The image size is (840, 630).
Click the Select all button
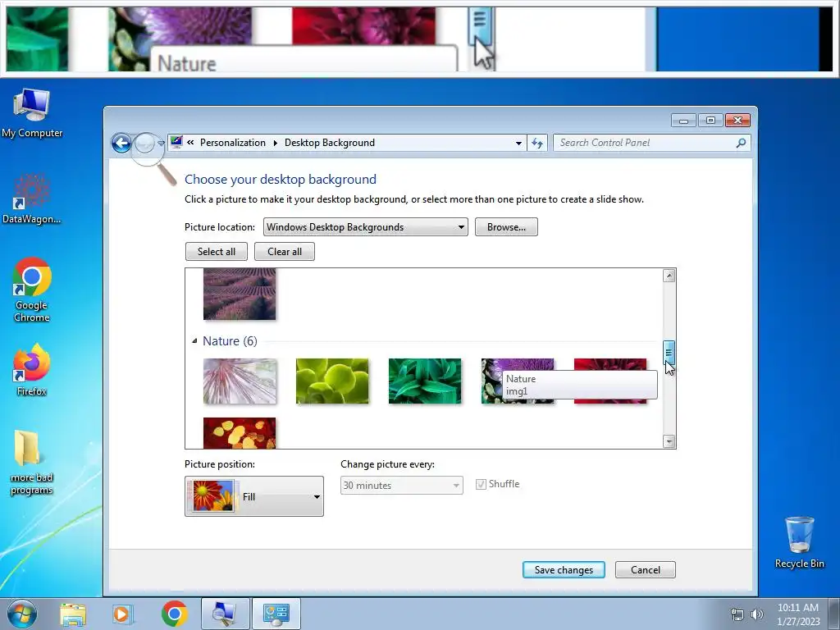pyautogui.click(x=217, y=251)
